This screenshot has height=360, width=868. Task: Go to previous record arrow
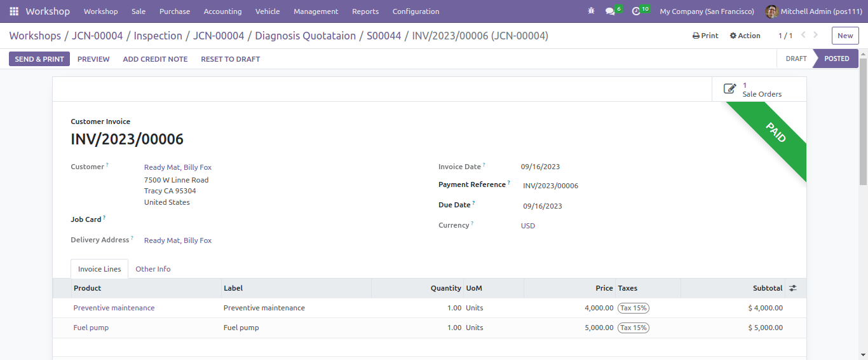pos(804,36)
